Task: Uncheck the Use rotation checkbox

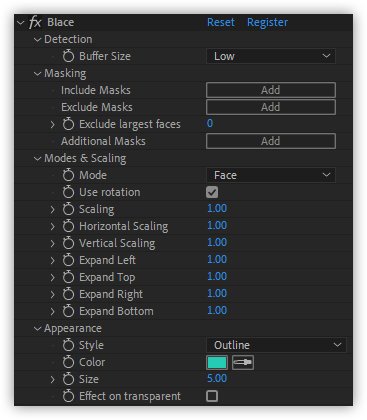Action: (212, 192)
